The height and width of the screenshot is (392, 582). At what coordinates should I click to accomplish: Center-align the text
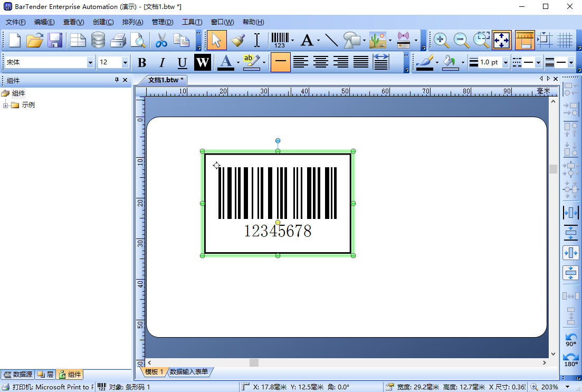(x=321, y=62)
